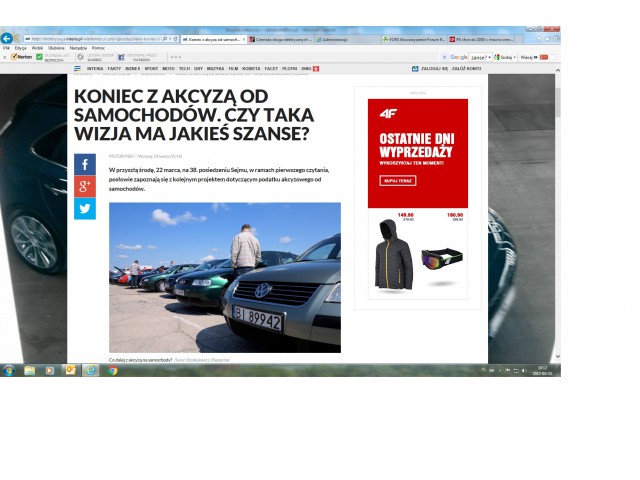Open MOTO section in Interia navigation
Image resolution: width=640 pixels, height=480 pixels.
click(168, 69)
